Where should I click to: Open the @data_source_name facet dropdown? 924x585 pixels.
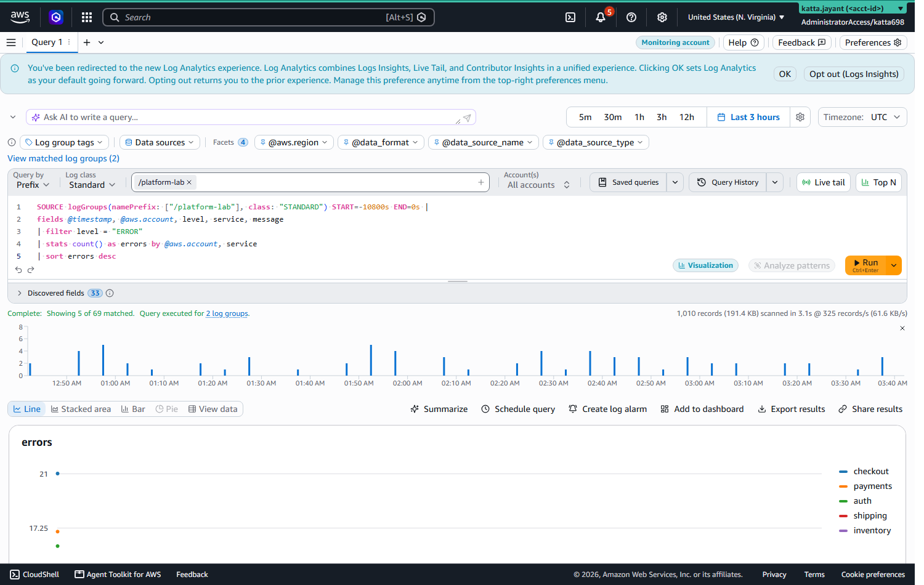(484, 142)
